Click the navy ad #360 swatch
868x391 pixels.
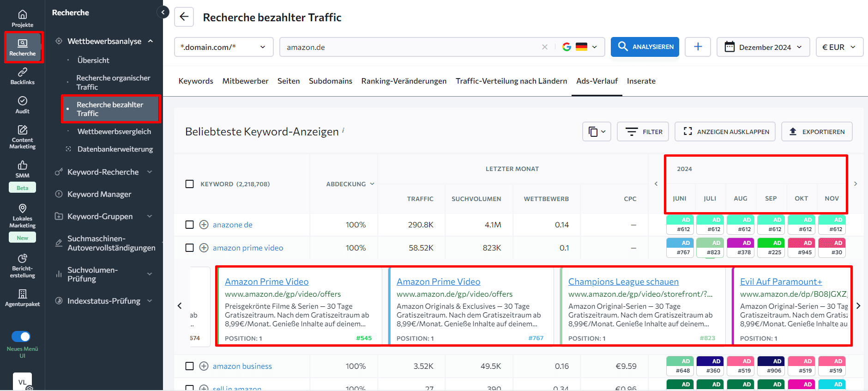pyautogui.click(x=710, y=366)
